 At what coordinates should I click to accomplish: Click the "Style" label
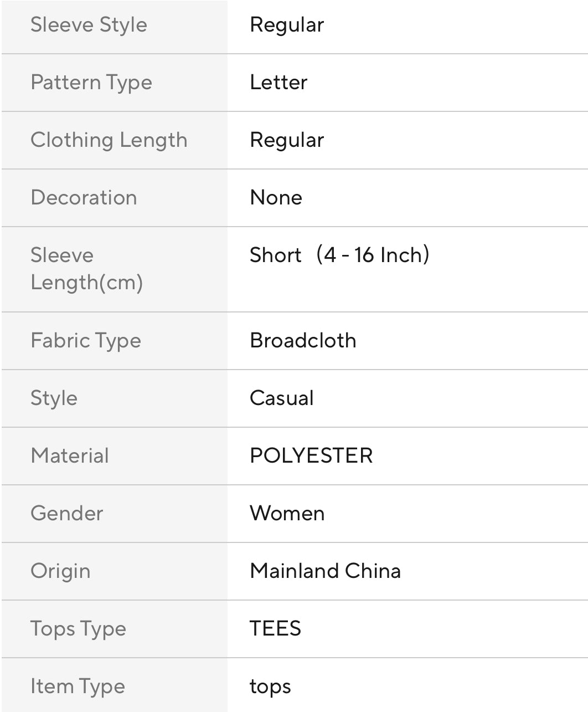click(54, 398)
